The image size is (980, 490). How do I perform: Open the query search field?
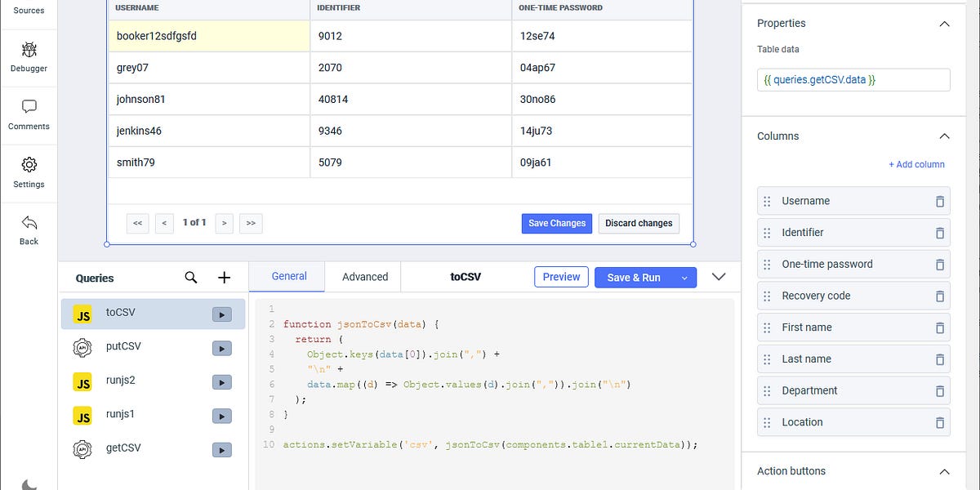[x=190, y=277]
